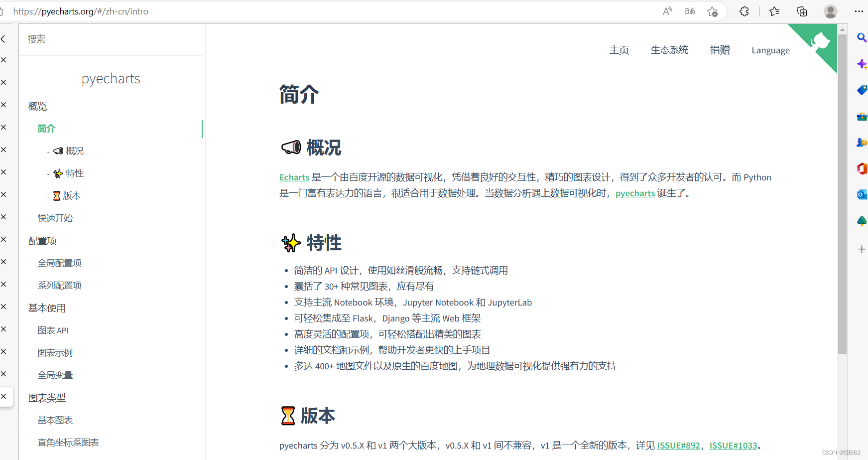Select 基本使用 section in the sidebar
The width and height of the screenshot is (868, 460).
point(47,308)
